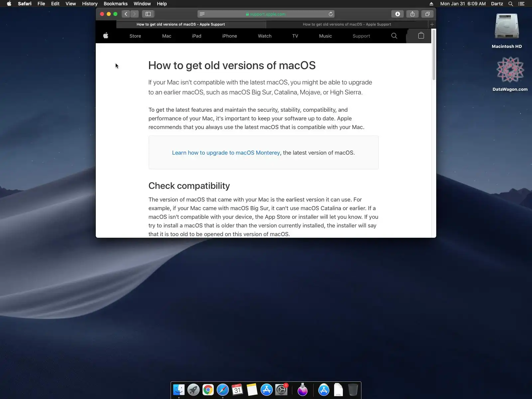The image size is (532, 399).
Task: Go to Mac in Apple's navigation
Action: point(167,36)
